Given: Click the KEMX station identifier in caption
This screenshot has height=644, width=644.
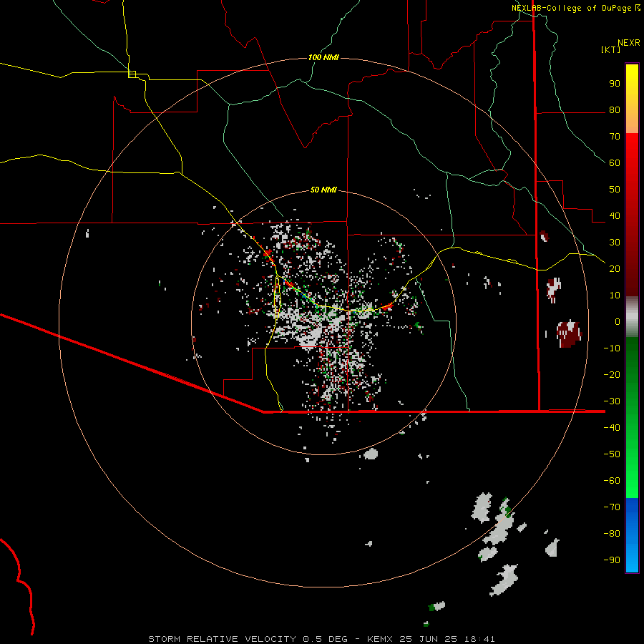Looking at the screenshot, I should 379,639.
